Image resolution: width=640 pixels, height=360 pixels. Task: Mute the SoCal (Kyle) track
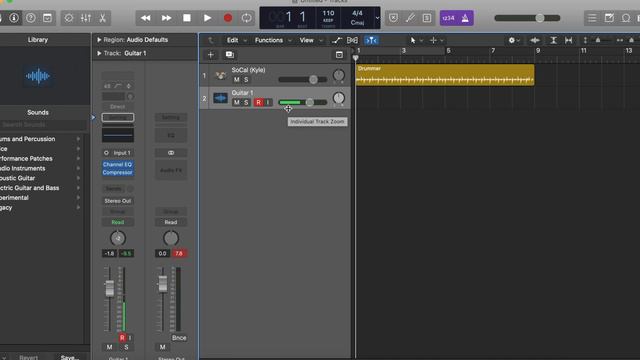pyautogui.click(x=236, y=80)
